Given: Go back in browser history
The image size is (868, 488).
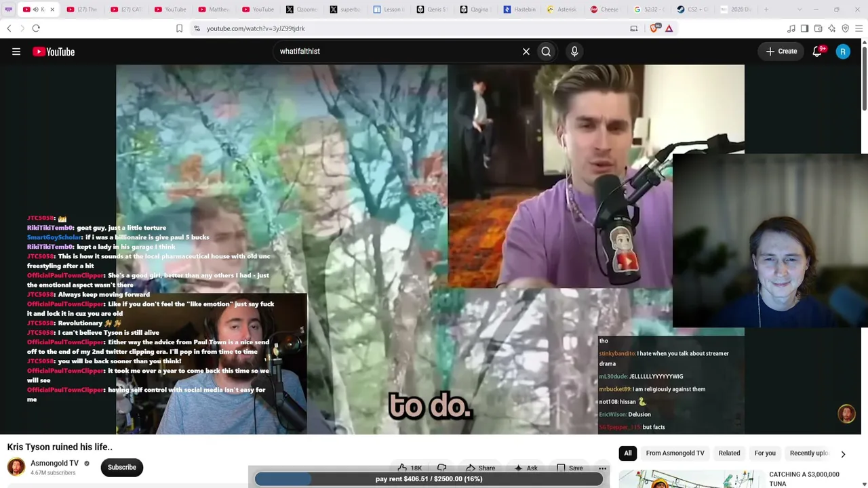Looking at the screenshot, I should (9, 28).
